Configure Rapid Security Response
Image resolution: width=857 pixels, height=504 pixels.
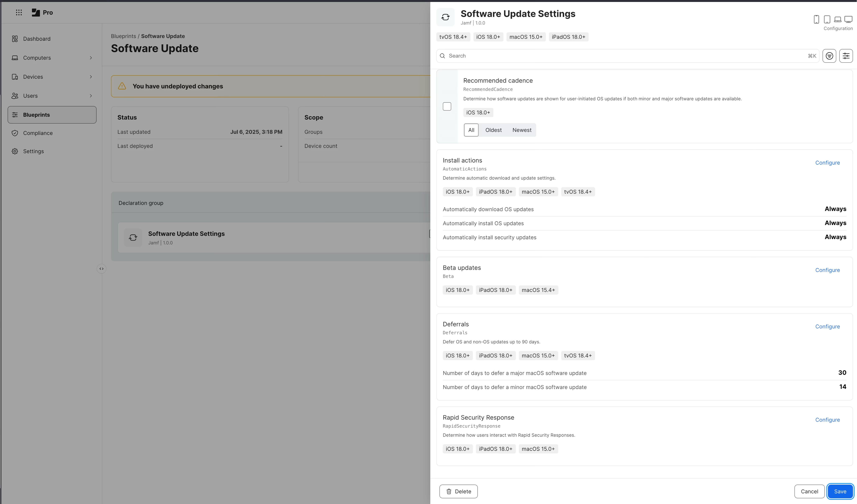pos(828,420)
